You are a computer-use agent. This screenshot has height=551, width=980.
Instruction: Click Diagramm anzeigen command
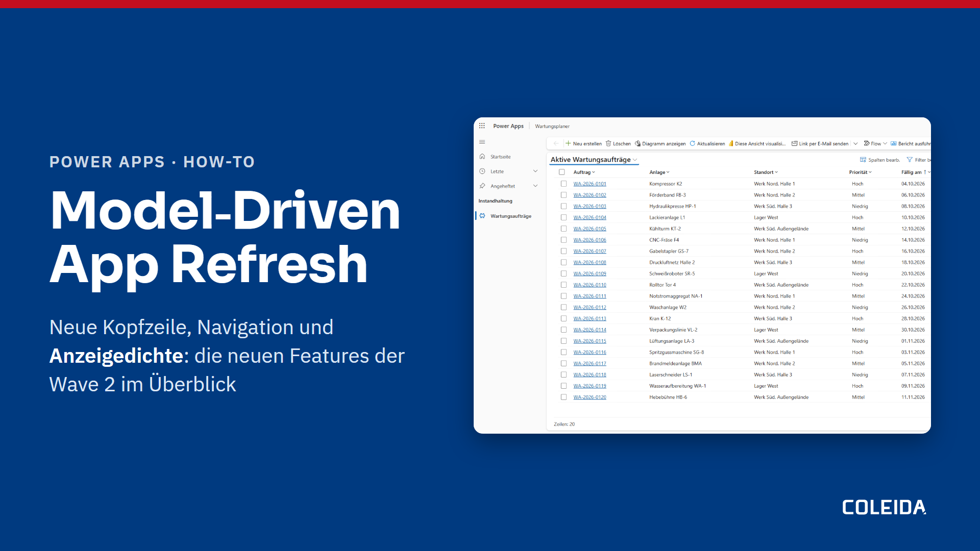pyautogui.click(x=660, y=144)
